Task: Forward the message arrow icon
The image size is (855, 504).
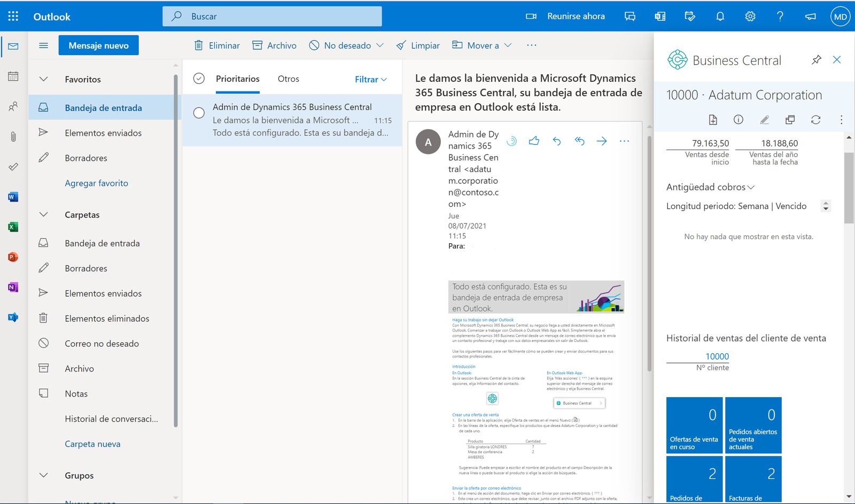Action: click(x=602, y=141)
